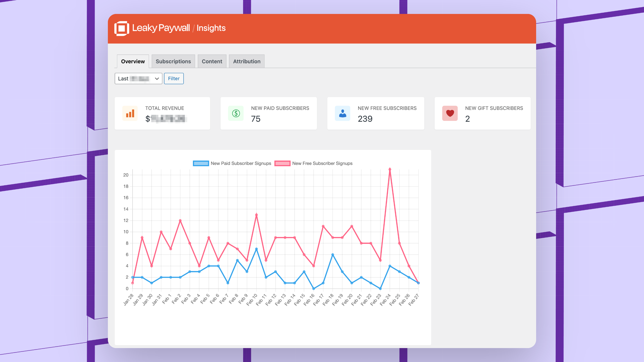This screenshot has height=362, width=644.
Task: Switch to the Subscriptions tab
Action: pos(173,61)
